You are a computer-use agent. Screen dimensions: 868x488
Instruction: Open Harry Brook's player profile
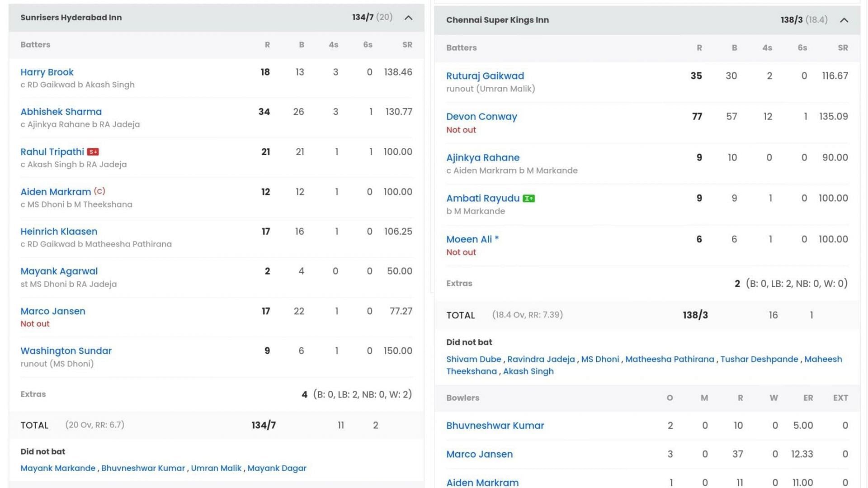point(47,72)
